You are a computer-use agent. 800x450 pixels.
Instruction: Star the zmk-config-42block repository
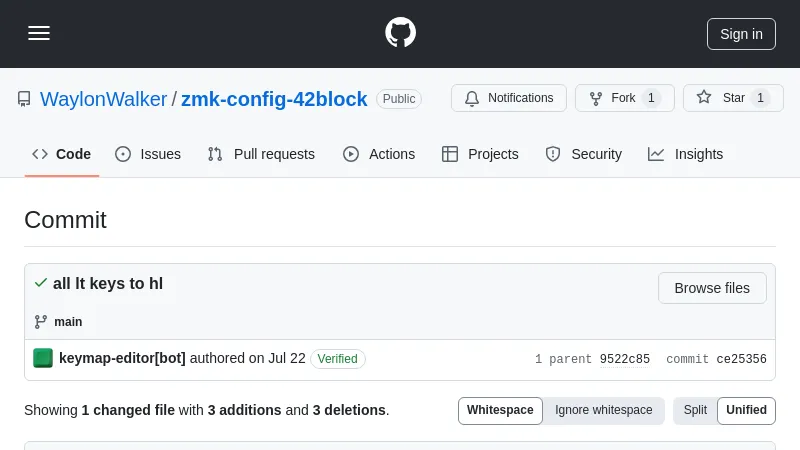[x=733, y=98]
